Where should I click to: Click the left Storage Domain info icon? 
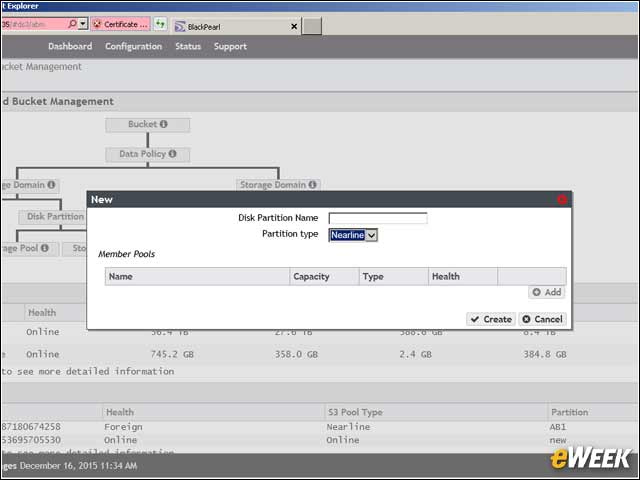click(x=51, y=185)
